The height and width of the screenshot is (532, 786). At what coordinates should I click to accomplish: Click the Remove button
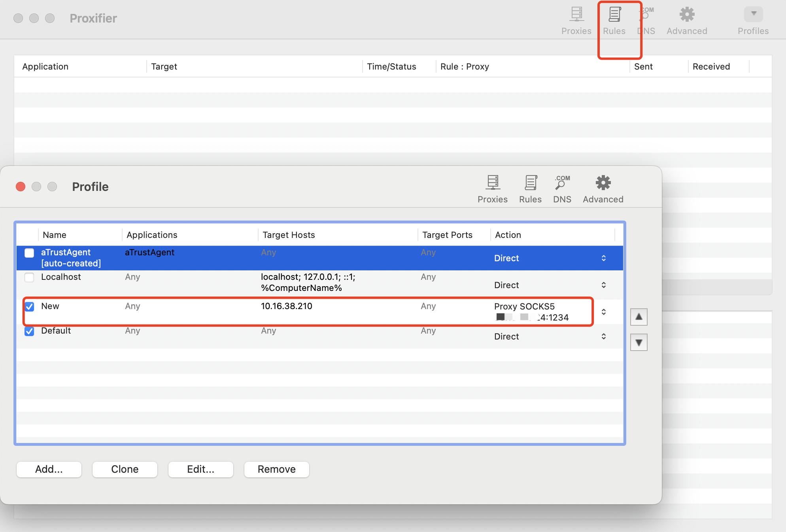[x=276, y=469]
